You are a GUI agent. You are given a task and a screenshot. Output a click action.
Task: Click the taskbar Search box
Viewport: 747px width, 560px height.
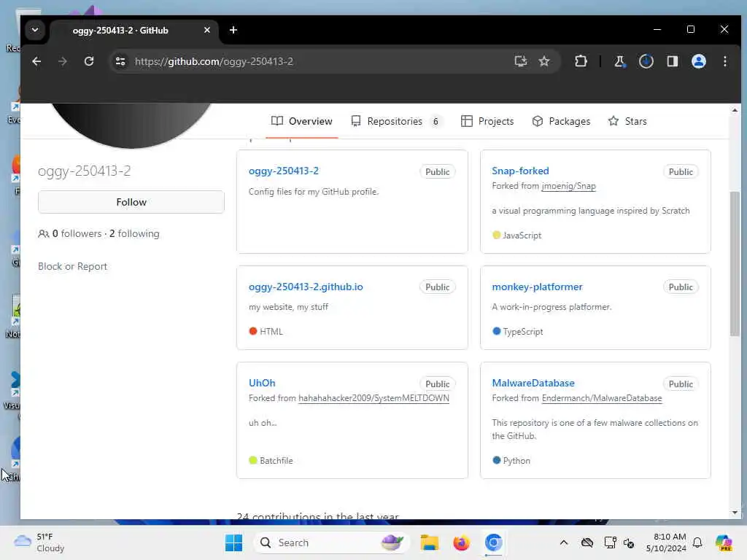pos(333,542)
